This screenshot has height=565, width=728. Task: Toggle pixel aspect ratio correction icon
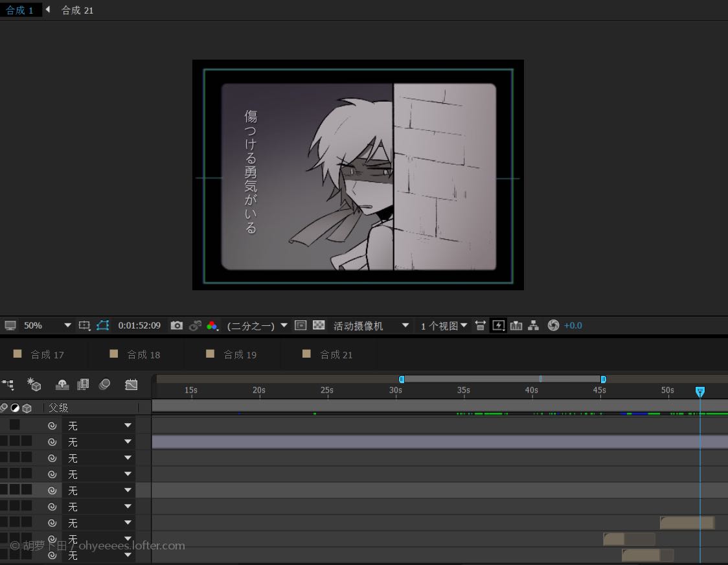[480, 325]
